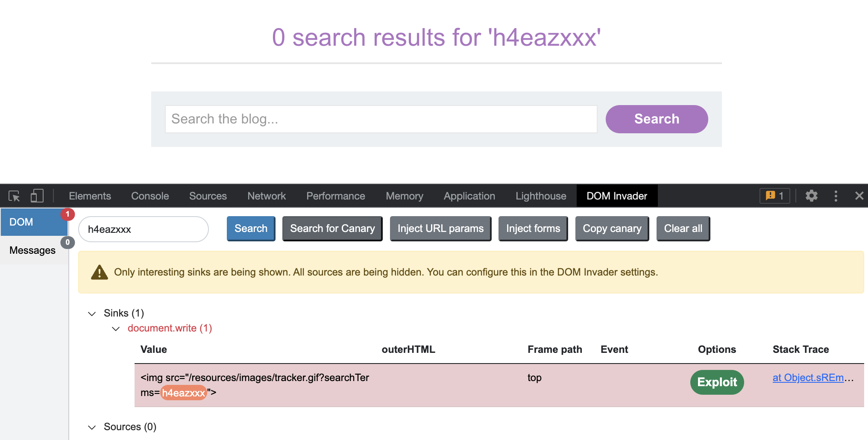Click the purple blog Search button
The image size is (868, 440).
(x=657, y=119)
